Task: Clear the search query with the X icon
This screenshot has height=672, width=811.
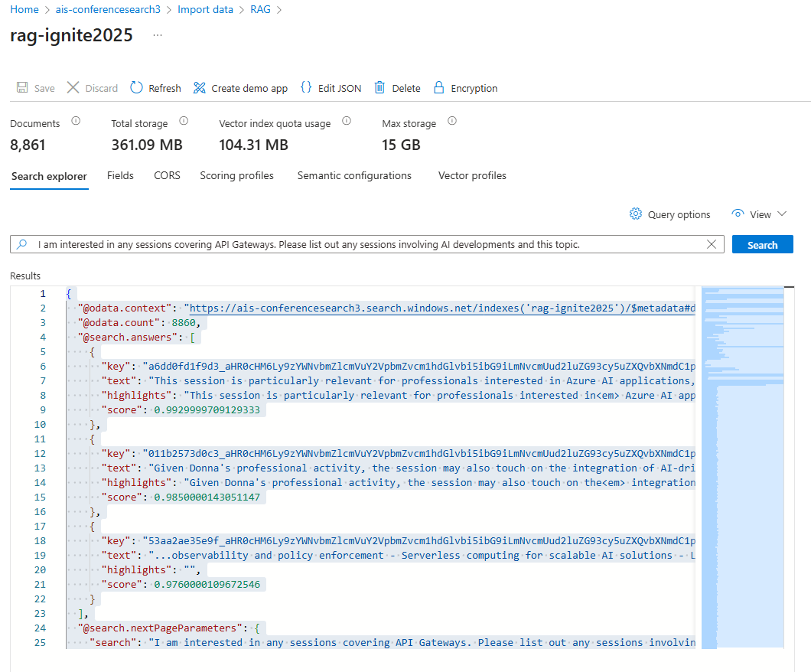Action: [711, 244]
